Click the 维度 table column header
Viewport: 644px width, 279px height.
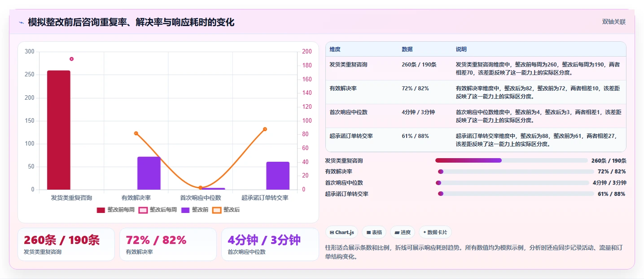(x=335, y=49)
